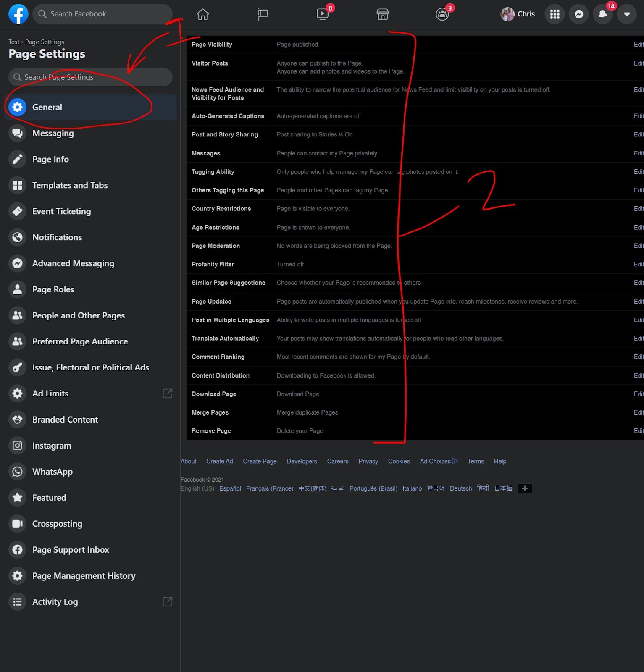This screenshot has width=644, height=672.
Task: Open Issue, Electoral or Political Ads icon
Action: pos(17,367)
